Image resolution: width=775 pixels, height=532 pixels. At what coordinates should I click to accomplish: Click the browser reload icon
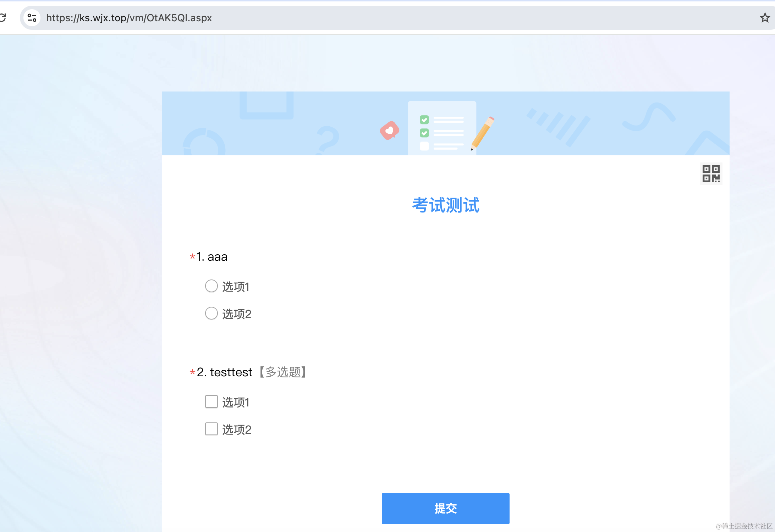click(3, 17)
